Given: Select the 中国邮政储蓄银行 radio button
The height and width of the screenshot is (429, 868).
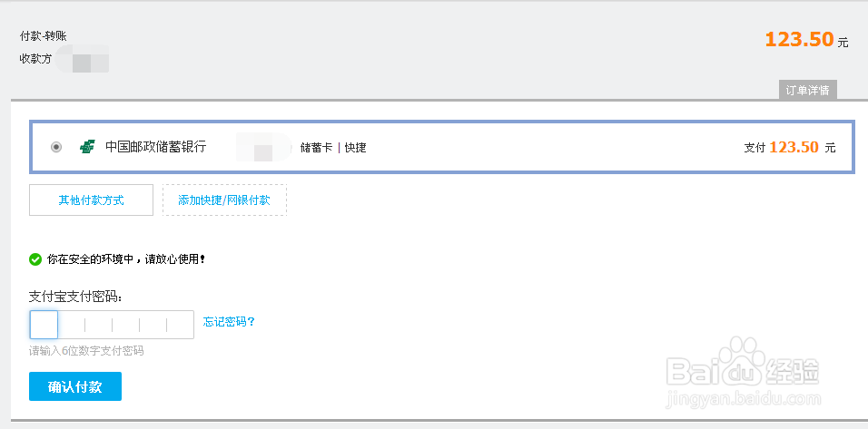Looking at the screenshot, I should pos(56,147).
